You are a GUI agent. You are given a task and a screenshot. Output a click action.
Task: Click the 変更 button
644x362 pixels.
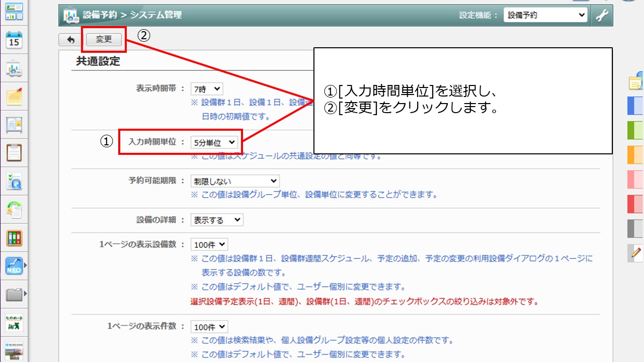coord(104,39)
